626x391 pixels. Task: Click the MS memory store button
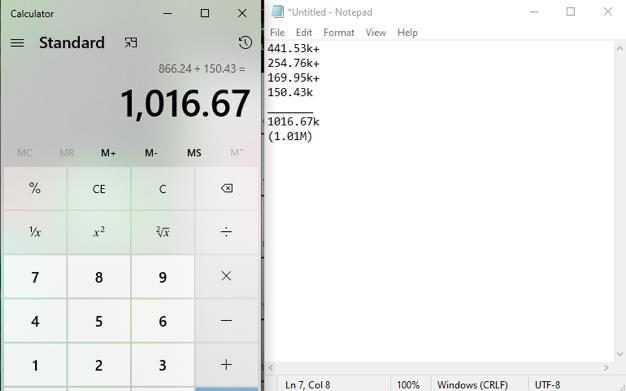click(x=194, y=153)
